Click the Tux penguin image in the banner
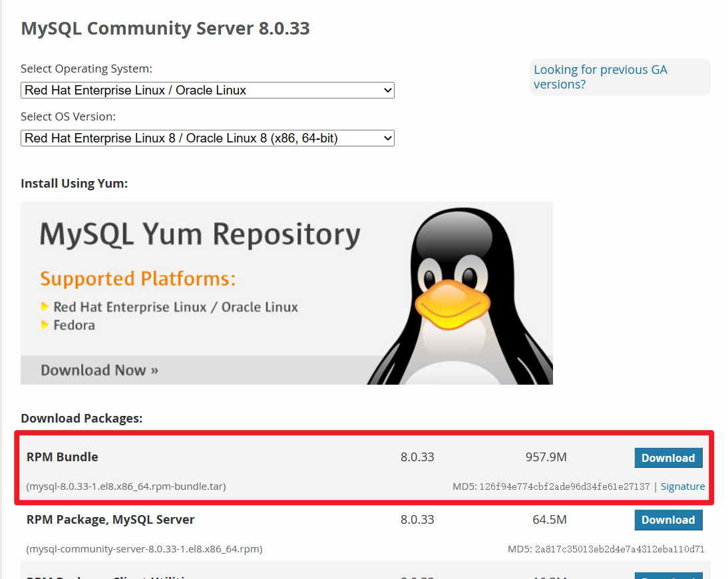Viewport: 728px width, 579px height. [x=460, y=295]
